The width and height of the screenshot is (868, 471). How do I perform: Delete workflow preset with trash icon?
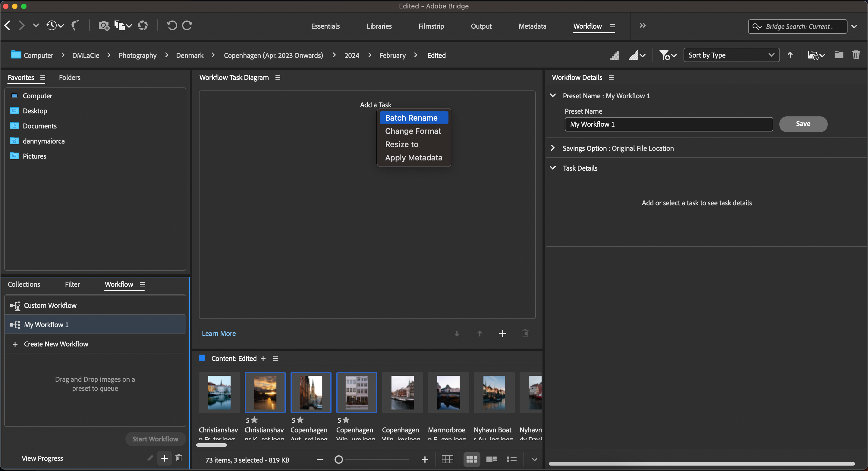click(179, 458)
